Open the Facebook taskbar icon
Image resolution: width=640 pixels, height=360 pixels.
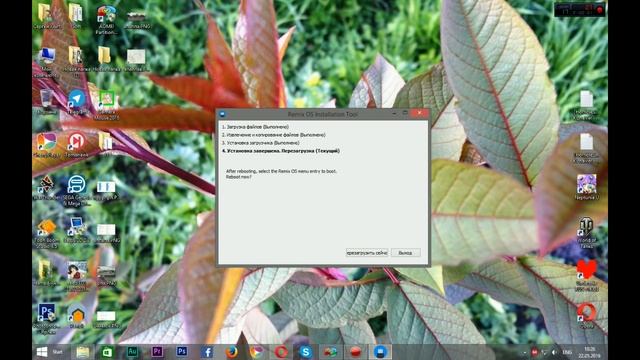(x=207, y=352)
